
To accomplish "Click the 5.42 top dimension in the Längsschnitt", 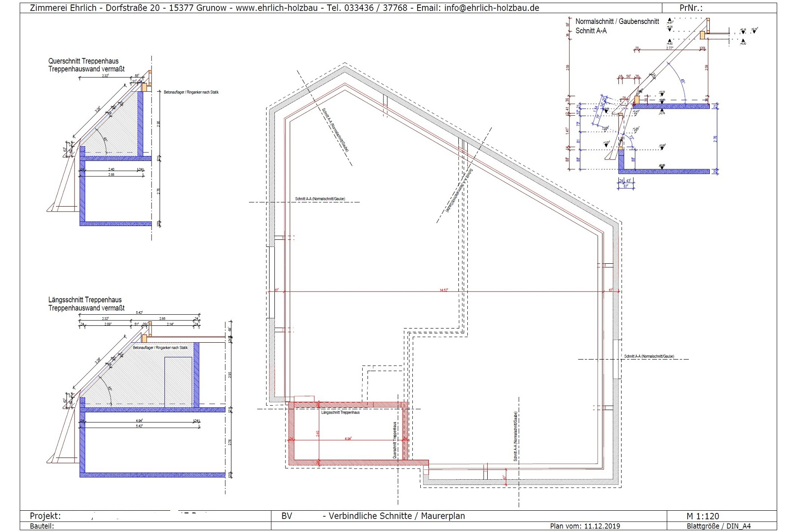I will (138, 313).
